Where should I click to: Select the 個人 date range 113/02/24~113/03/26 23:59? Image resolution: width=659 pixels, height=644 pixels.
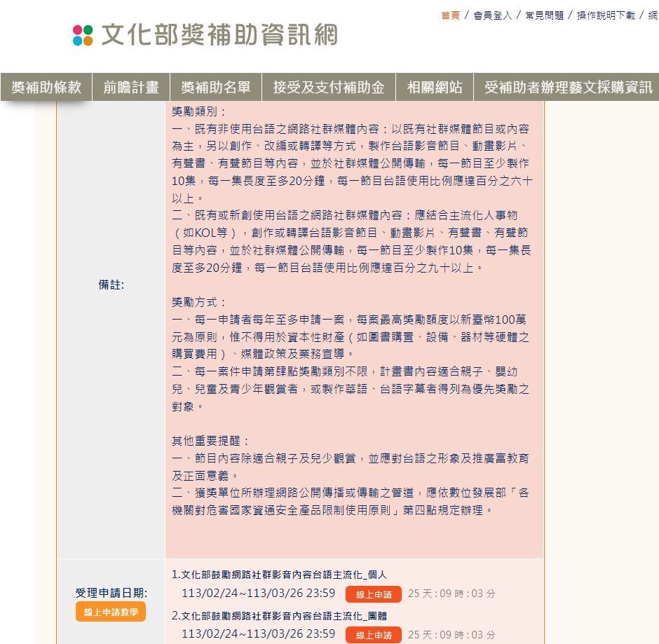259,593
